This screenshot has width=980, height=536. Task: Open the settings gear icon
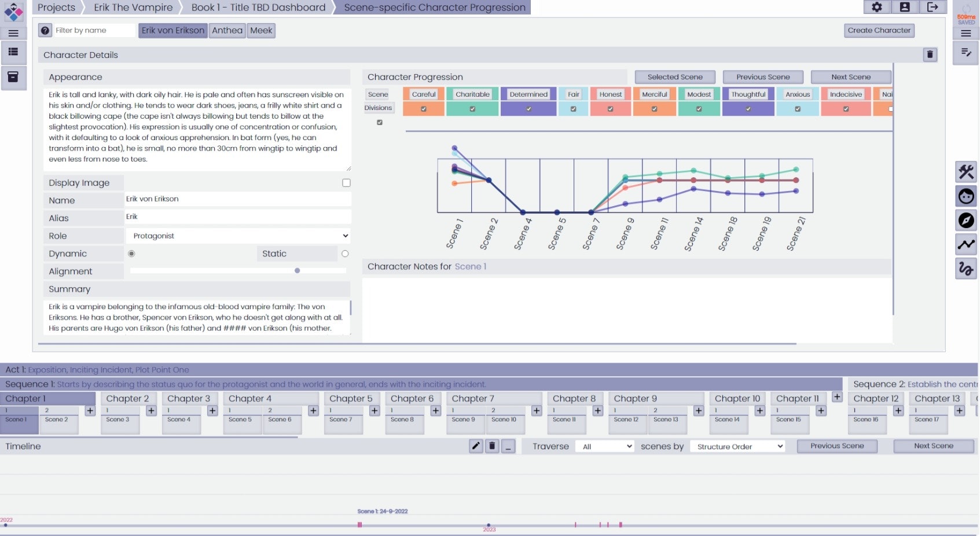[x=876, y=7]
